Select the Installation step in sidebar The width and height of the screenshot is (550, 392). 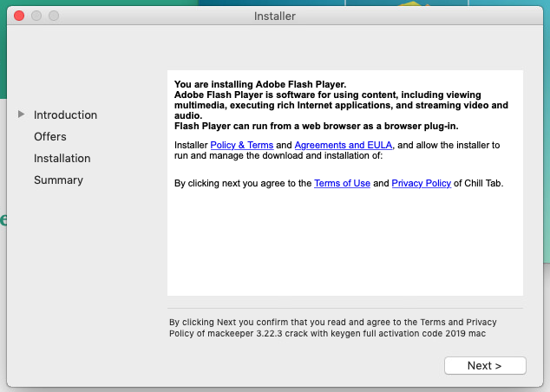coord(62,159)
